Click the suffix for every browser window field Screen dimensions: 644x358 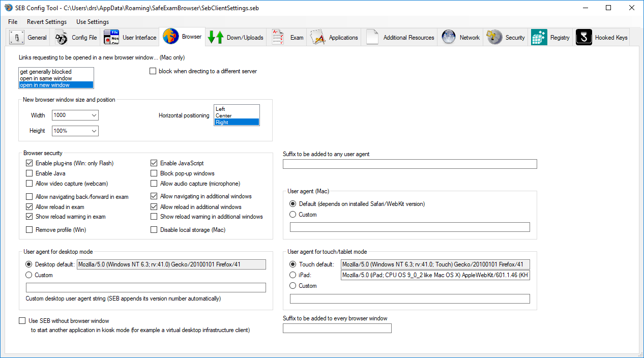(337, 328)
